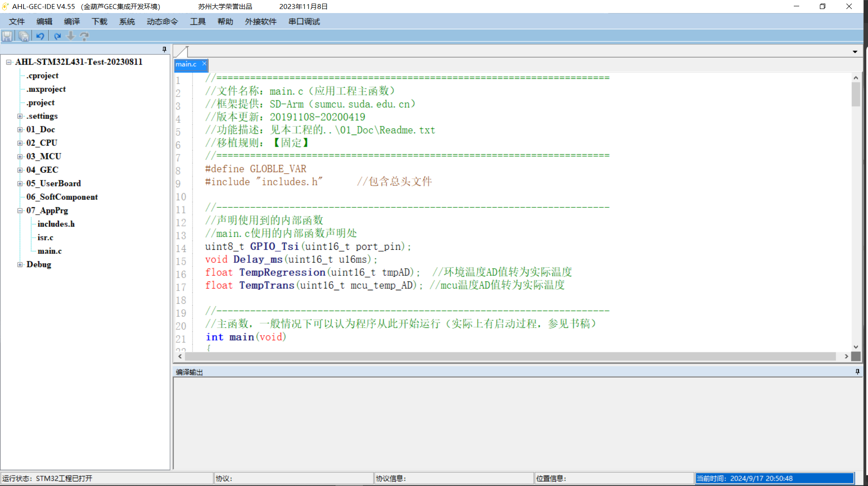Pin the project tree panel
868x486 pixels.
(x=164, y=49)
